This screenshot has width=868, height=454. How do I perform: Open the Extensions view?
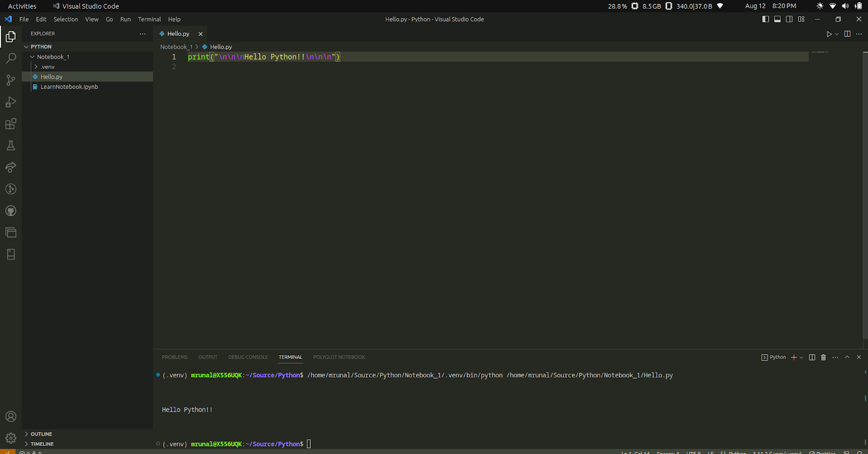click(x=11, y=124)
